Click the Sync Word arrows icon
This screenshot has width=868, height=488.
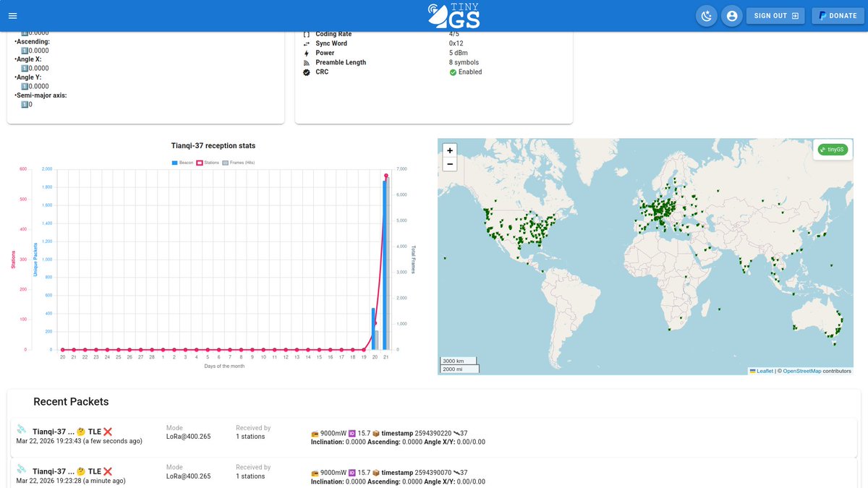306,44
